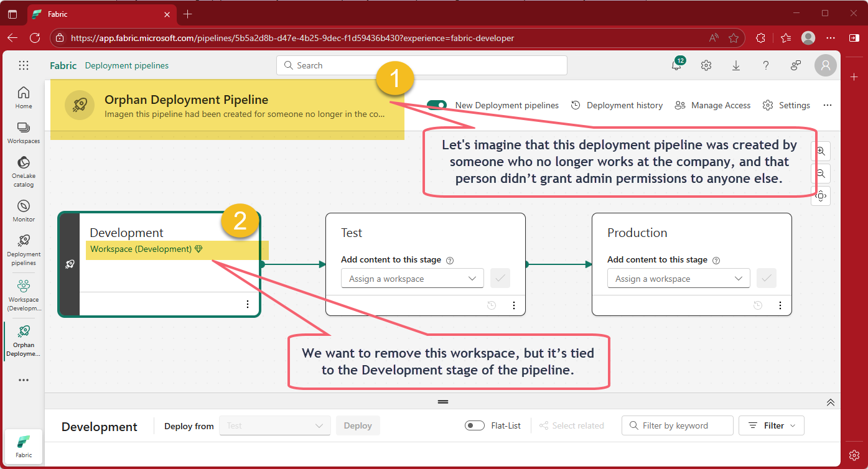Open browser tab actions menu icon
Viewport: 868px width, 469px height.
pyautogui.click(x=12, y=14)
